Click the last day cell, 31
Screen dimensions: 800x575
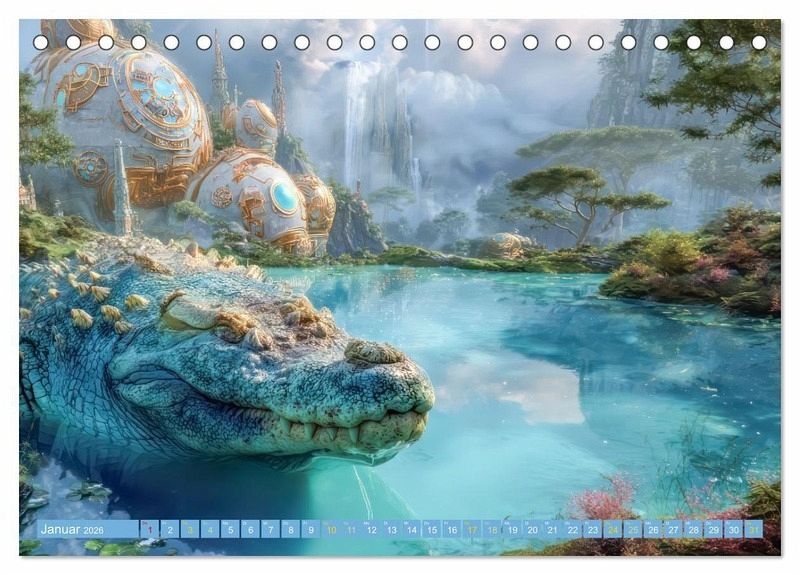click(753, 530)
